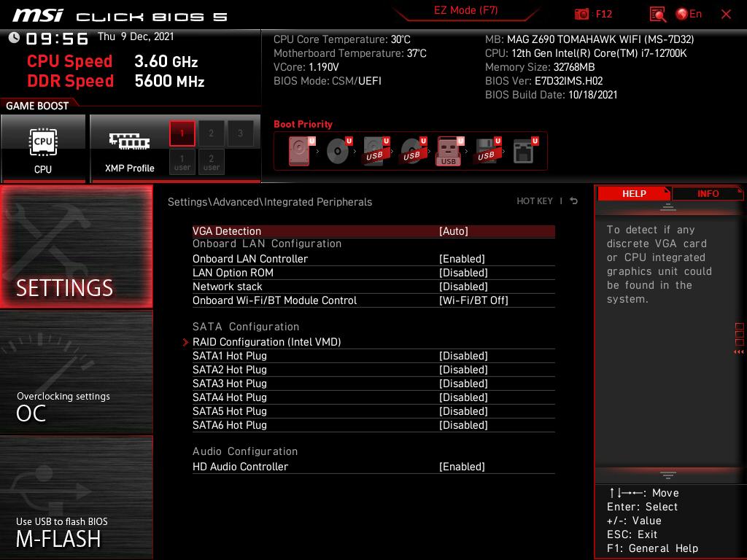Screen dimensions: 747x560
Task: Click the GAME BOOST label
Action: (x=37, y=106)
